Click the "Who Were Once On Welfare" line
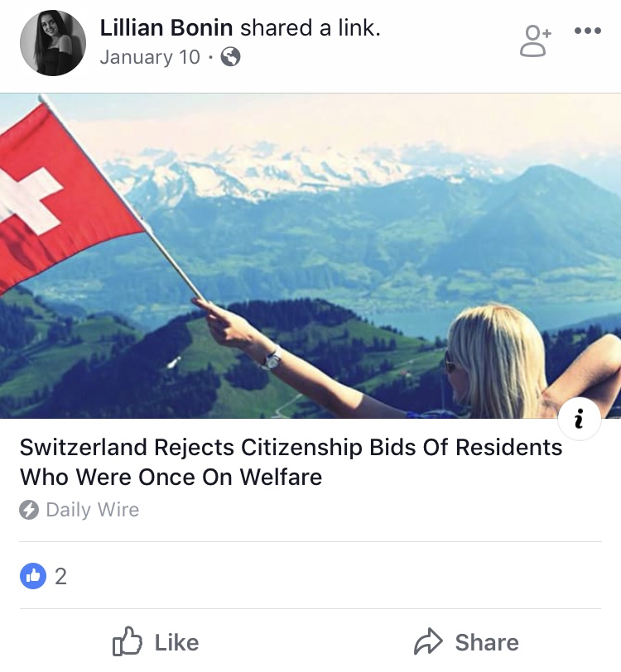Viewport: 621px width, 672px height. tap(171, 477)
